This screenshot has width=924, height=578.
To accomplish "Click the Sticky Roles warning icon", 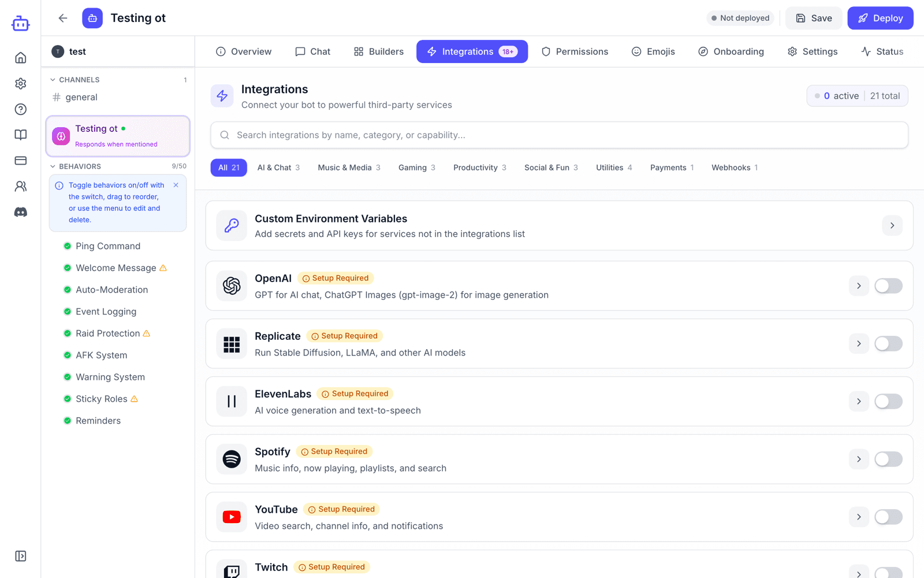I will (135, 399).
